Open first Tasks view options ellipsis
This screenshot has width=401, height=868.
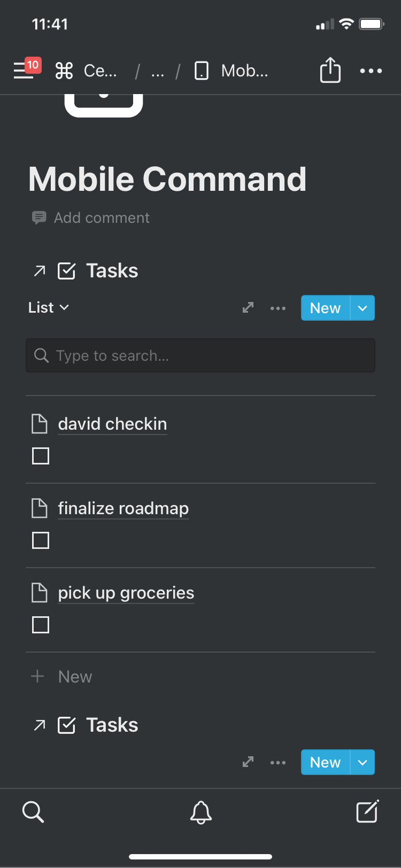click(278, 308)
